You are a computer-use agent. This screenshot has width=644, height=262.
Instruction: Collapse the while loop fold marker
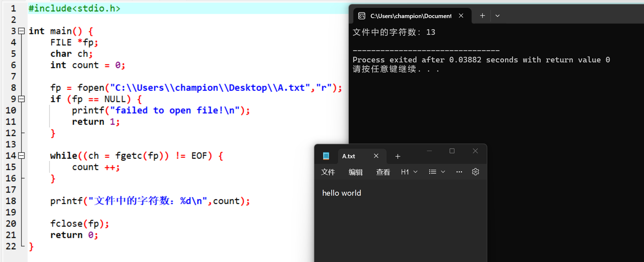pyautogui.click(x=22, y=156)
